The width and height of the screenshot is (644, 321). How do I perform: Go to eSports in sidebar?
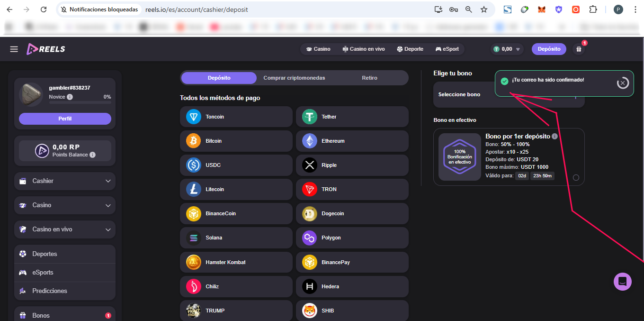click(x=65, y=273)
